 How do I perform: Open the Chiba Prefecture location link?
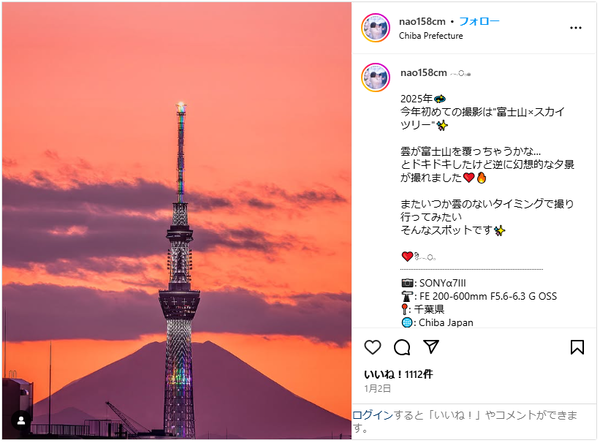click(431, 36)
